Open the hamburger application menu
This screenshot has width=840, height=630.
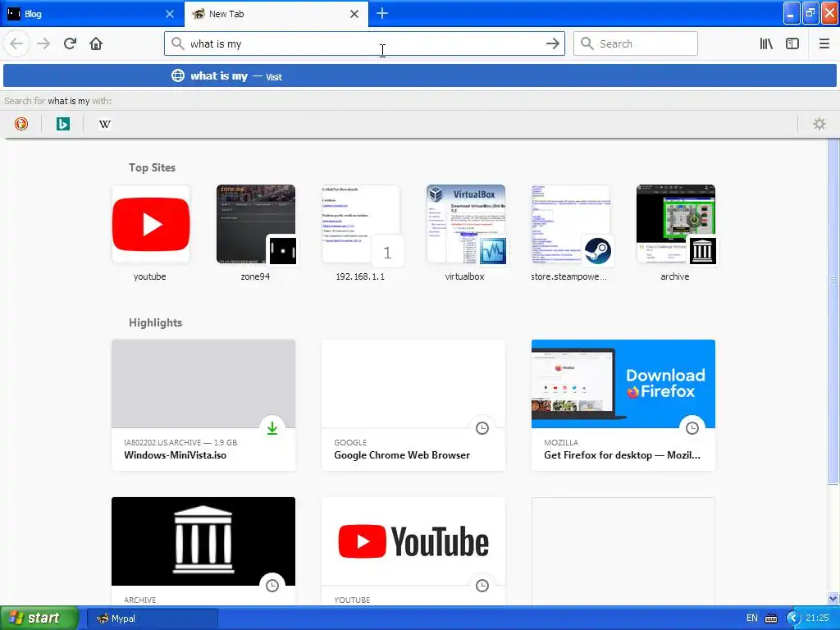(x=824, y=44)
